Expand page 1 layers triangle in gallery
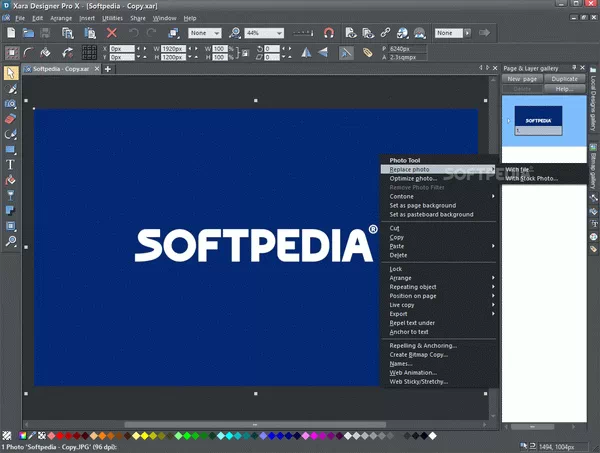The image size is (600, 453). tap(508, 122)
